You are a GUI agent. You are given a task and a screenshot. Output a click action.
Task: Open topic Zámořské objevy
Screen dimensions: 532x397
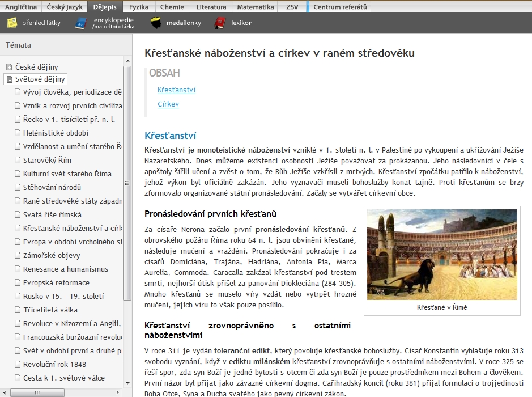click(52, 255)
